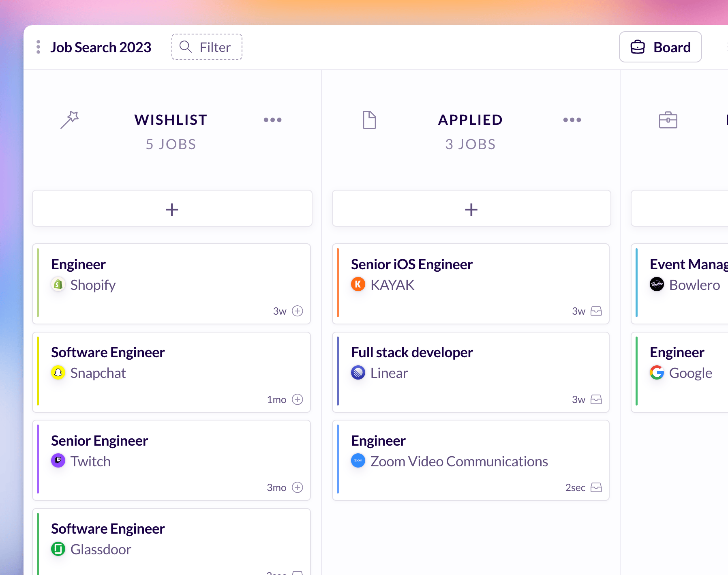Click the Twitch company name

click(90, 461)
